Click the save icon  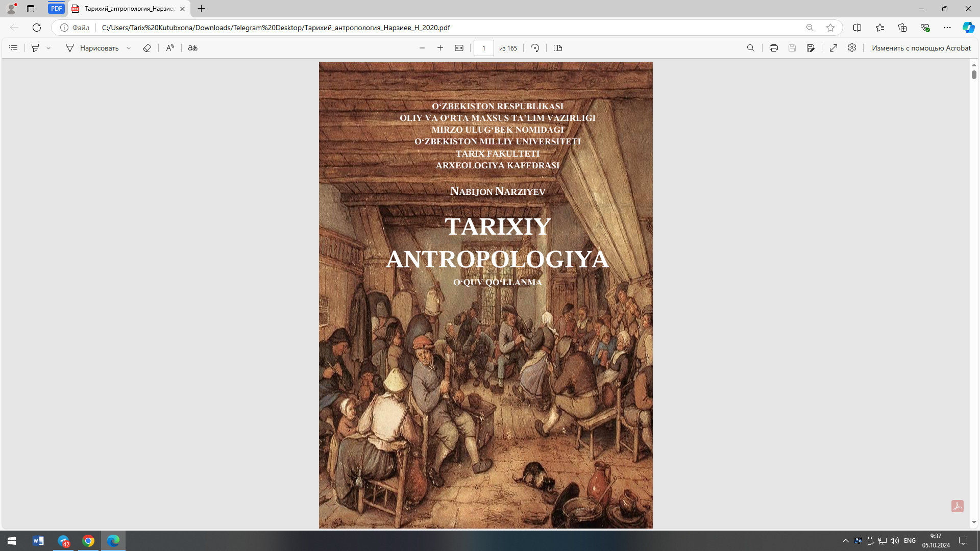(792, 48)
